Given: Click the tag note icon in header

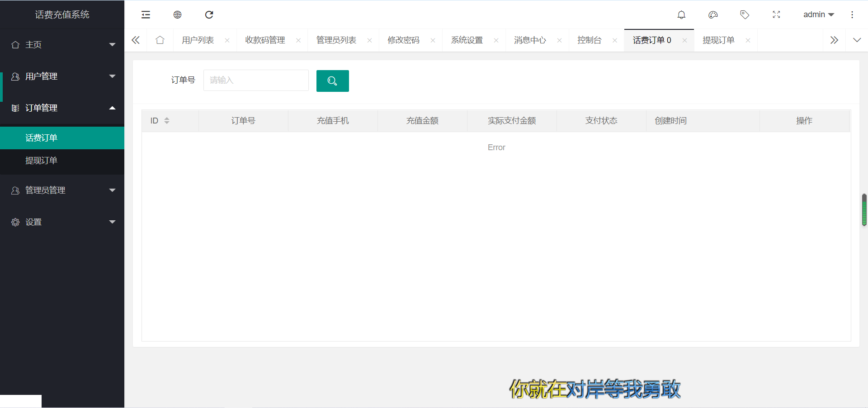Looking at the screenshot, I should 745,15.
